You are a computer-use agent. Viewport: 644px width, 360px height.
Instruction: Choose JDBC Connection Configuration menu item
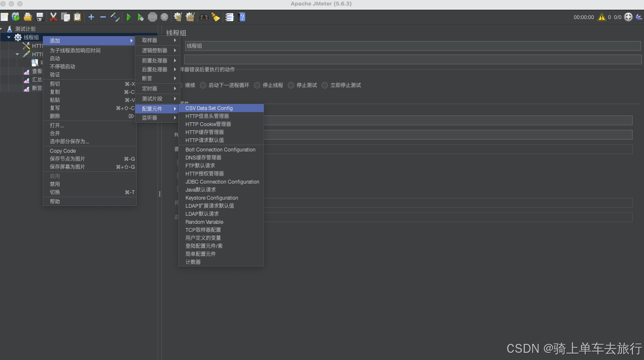pos(221,182)
